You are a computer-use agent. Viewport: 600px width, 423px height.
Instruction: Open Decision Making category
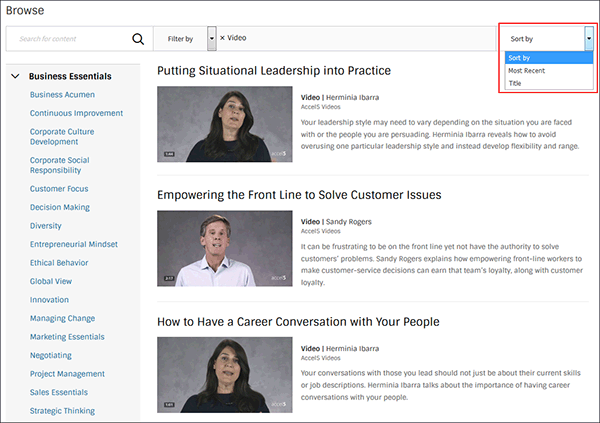(x=60, y=207)
